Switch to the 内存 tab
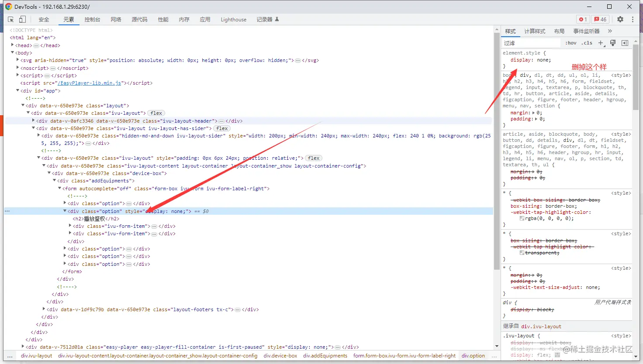 tap(184, 19)
